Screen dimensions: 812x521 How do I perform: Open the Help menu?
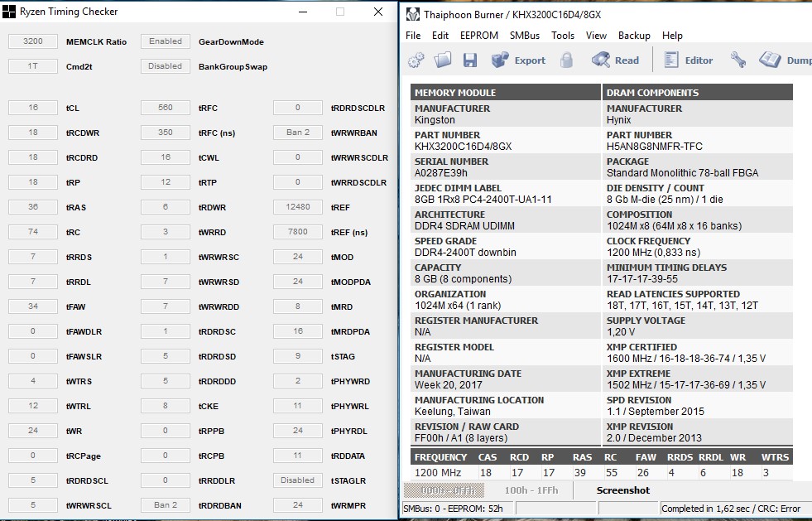click(x=672, y=36)
